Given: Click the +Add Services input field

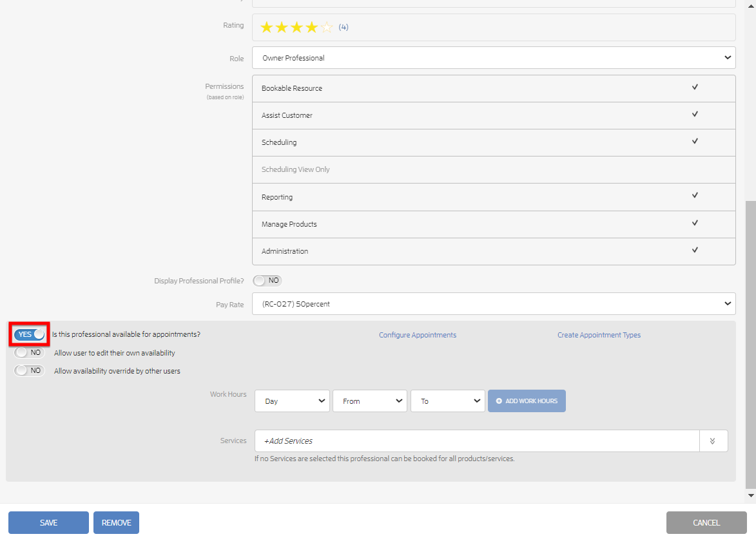Looking at the screenshot, I should [x=477, y=441].
